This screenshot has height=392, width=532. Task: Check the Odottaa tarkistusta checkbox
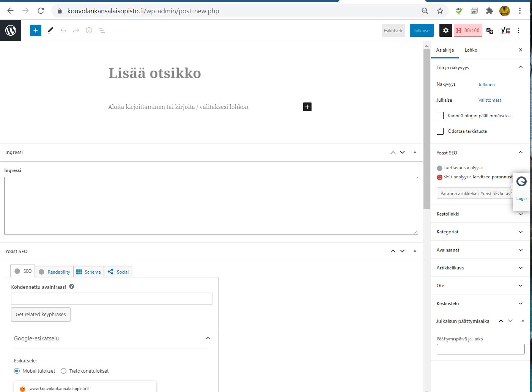point(440,131)
